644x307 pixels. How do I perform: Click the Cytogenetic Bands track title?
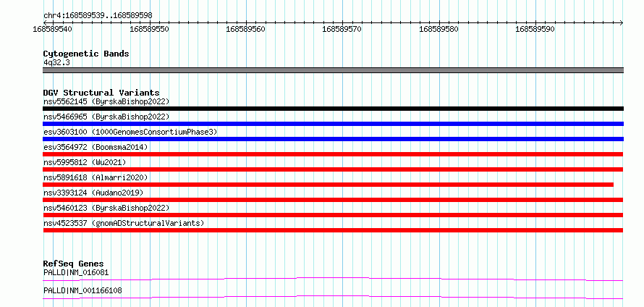pyautogui.click(x=86, y=54)
